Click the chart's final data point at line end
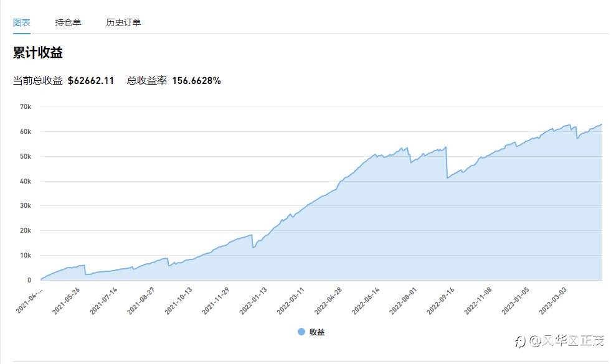The image size is (611, 364). click(x=602, y=124)
